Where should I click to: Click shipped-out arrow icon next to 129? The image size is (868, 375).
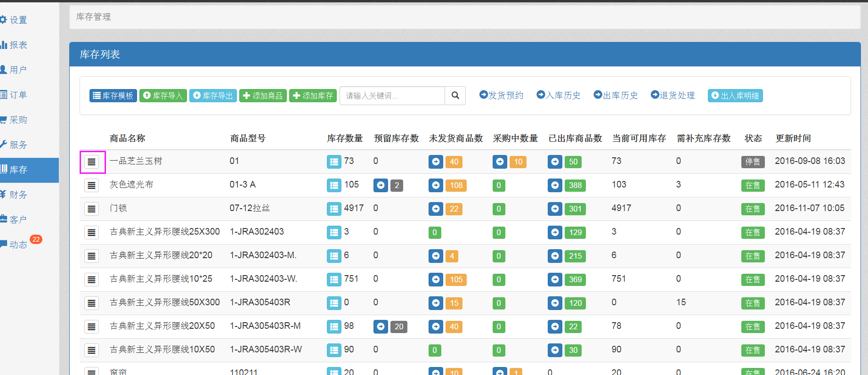(555, 232)
